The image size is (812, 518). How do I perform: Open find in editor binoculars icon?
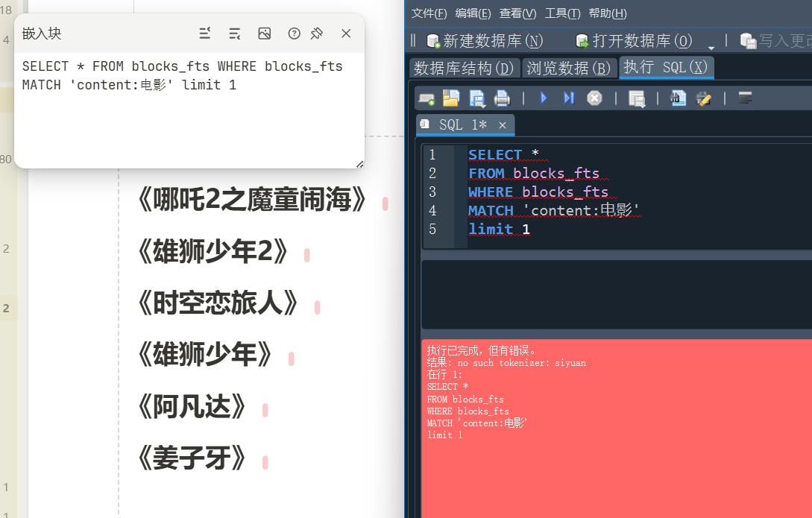pyautogui.click(x=678, y=98)
